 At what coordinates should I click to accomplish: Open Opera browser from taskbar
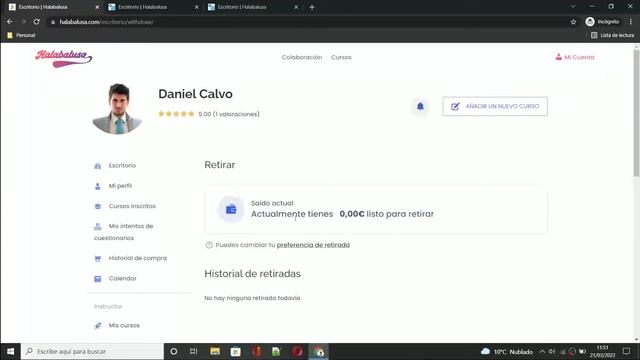point(298,351)
